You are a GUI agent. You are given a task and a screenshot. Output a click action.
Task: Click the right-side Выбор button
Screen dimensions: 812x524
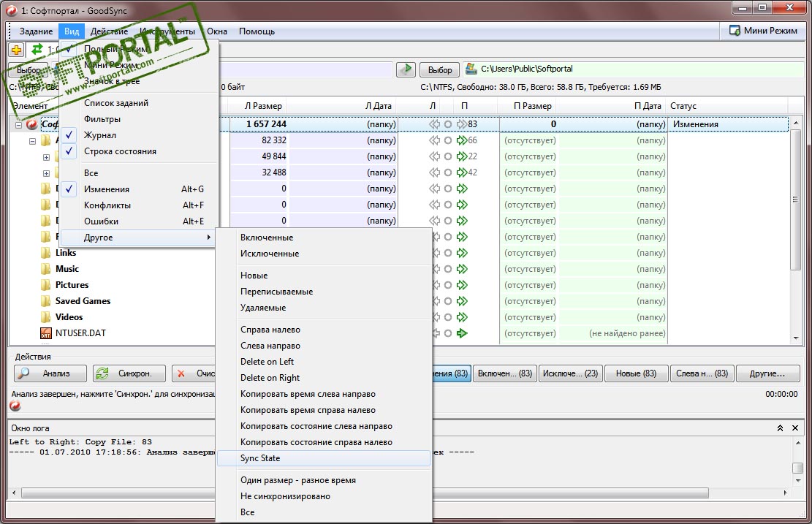pos(440,69)
